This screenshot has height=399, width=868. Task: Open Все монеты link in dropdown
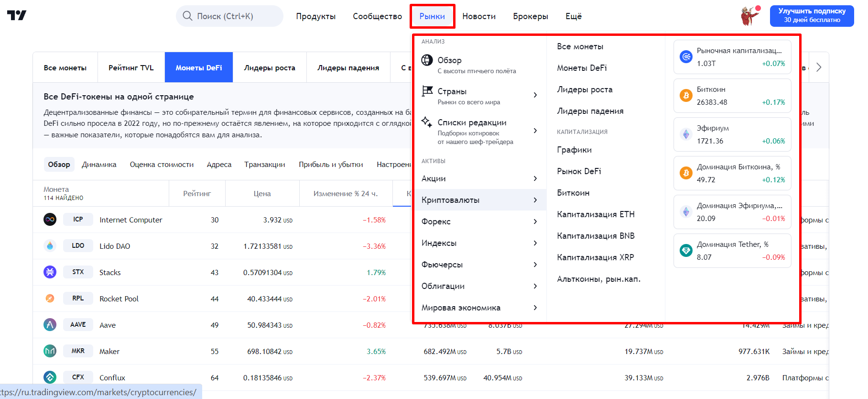(580, 46)
